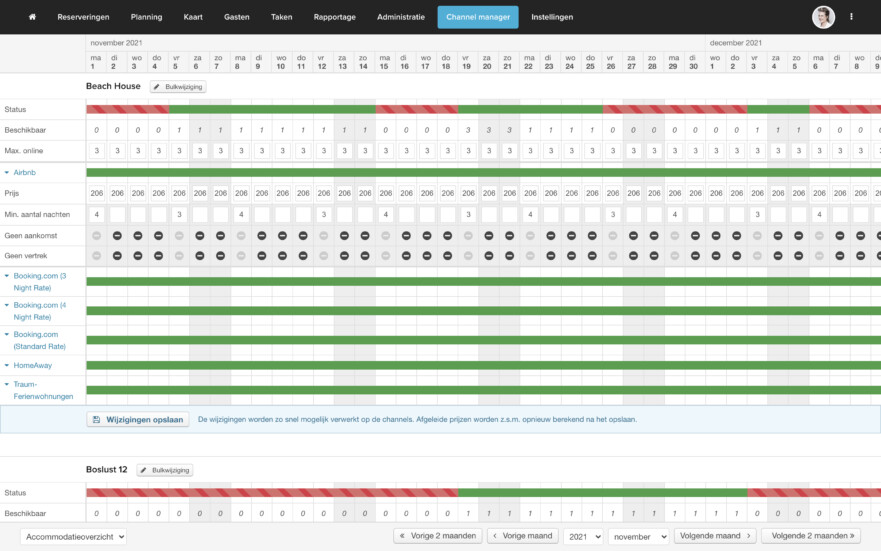
Task: Open the user profile avatar
Action: 823,17
